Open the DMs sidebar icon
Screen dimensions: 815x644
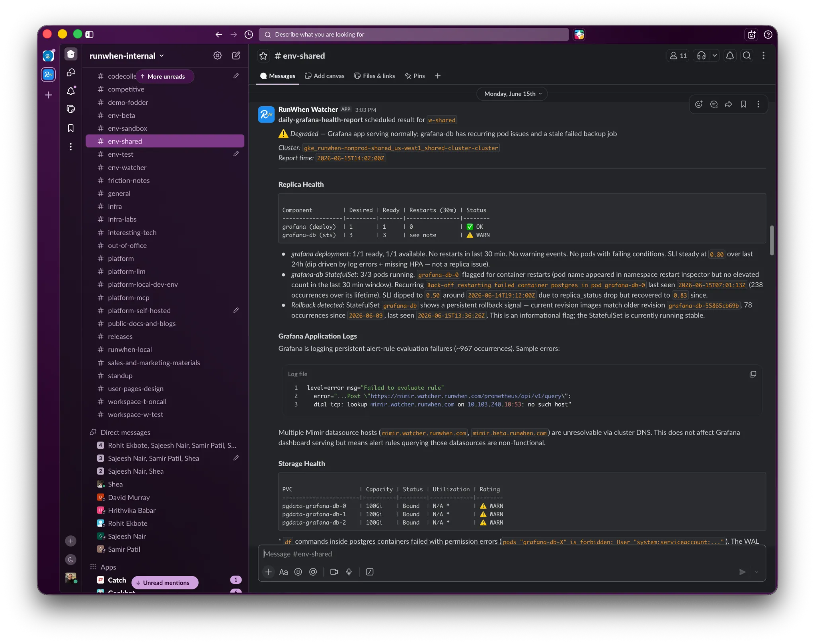71,72
